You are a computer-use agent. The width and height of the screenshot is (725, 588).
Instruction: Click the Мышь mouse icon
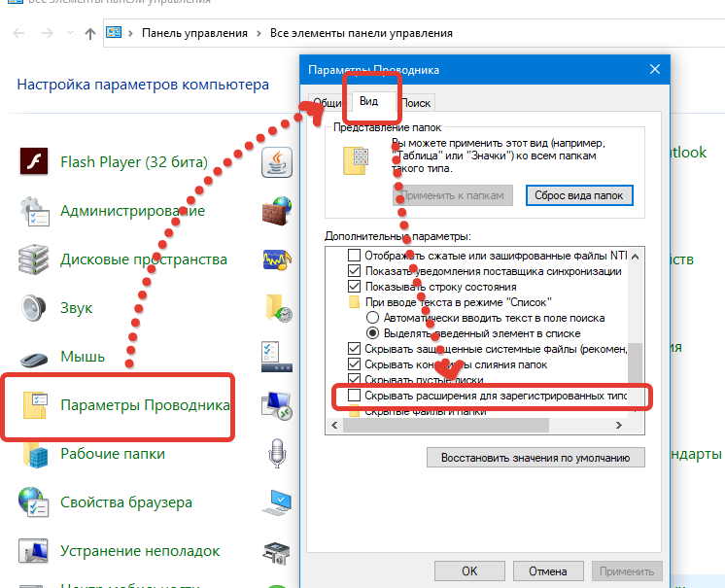click(x=34, y=359)
